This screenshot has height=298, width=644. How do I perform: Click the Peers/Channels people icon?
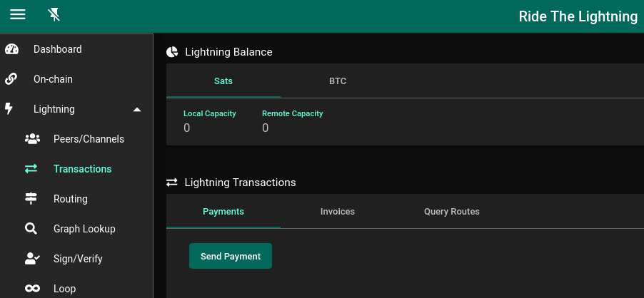coord(32,139)
